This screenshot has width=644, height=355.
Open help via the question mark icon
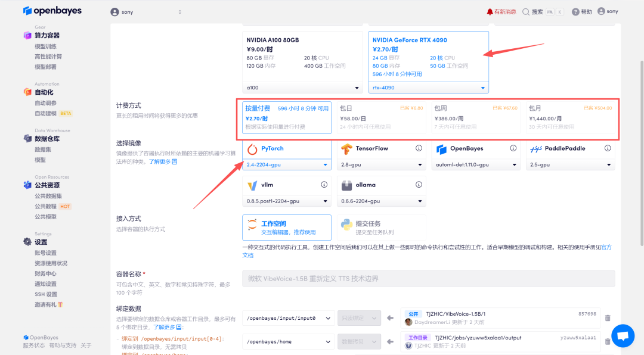pos(575,11)
